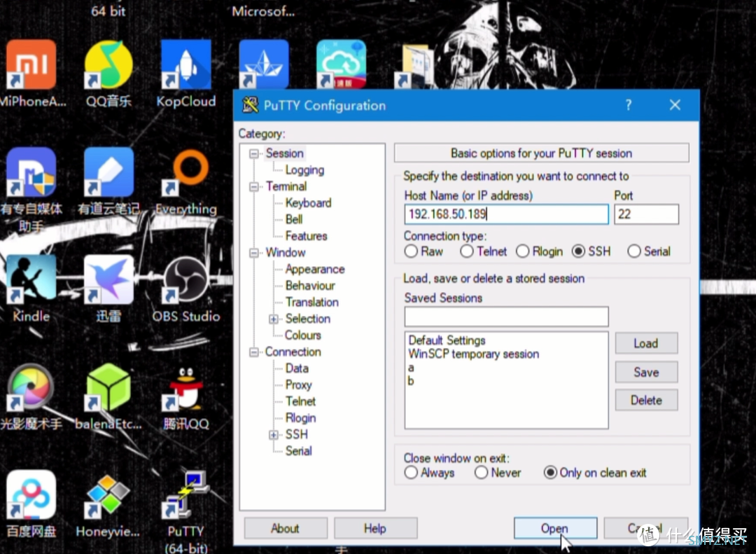Screen dimensions: 756x554
Task: Launch QQ音乐 from the desktop
Action: coord(108,64)
